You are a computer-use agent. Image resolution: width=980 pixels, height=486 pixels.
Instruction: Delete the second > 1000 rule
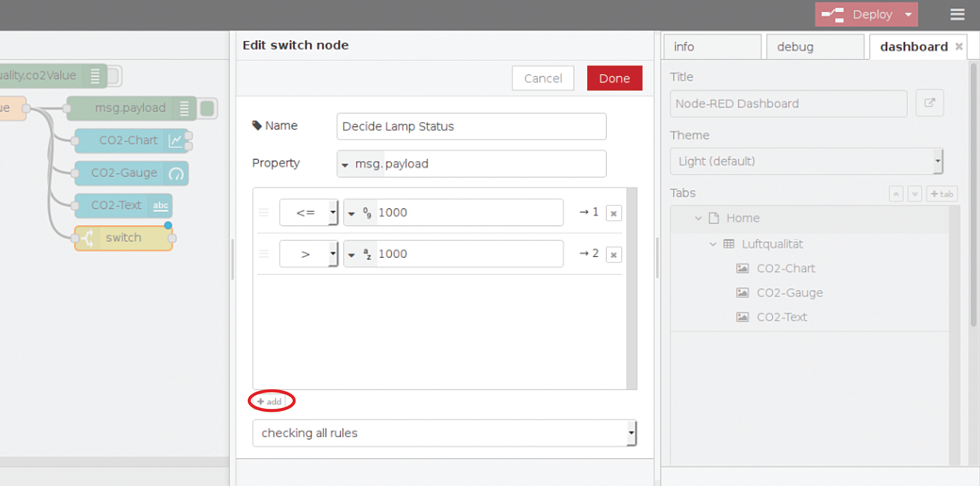click(x=613, y=255)
